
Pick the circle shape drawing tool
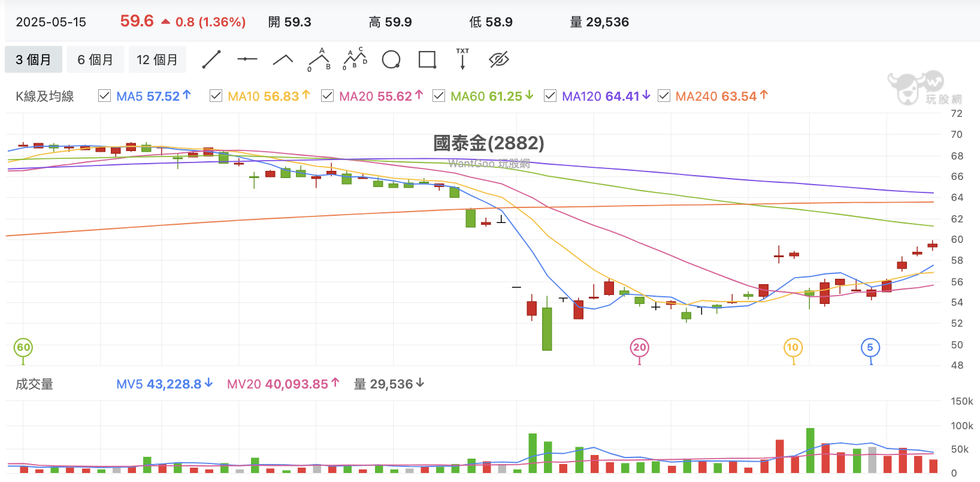391,59
